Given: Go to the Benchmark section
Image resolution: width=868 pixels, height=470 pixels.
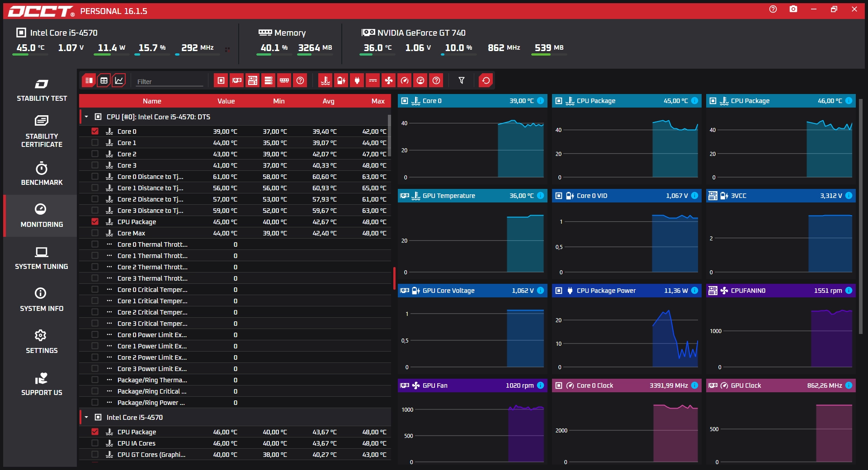Looking at the screenshot, I should pos(42,174).
